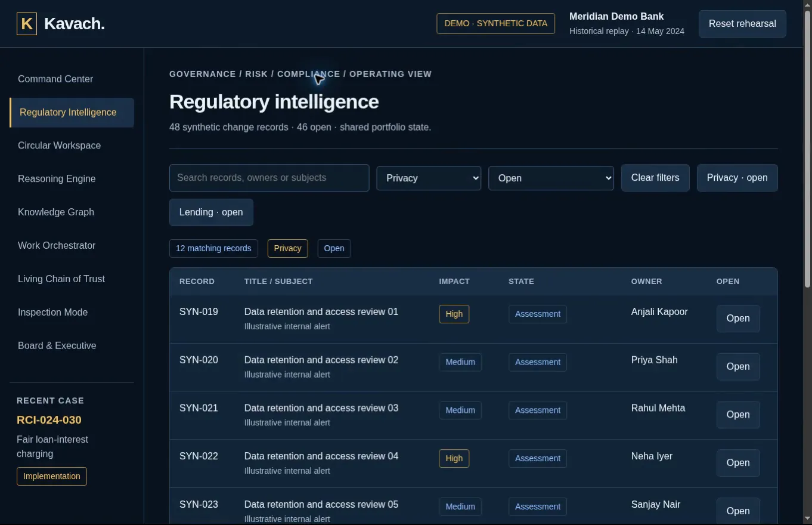This screenshot has width=812, height=525.
Task: Click the Kavach K logo icon
Action: [x=27, y=24]
